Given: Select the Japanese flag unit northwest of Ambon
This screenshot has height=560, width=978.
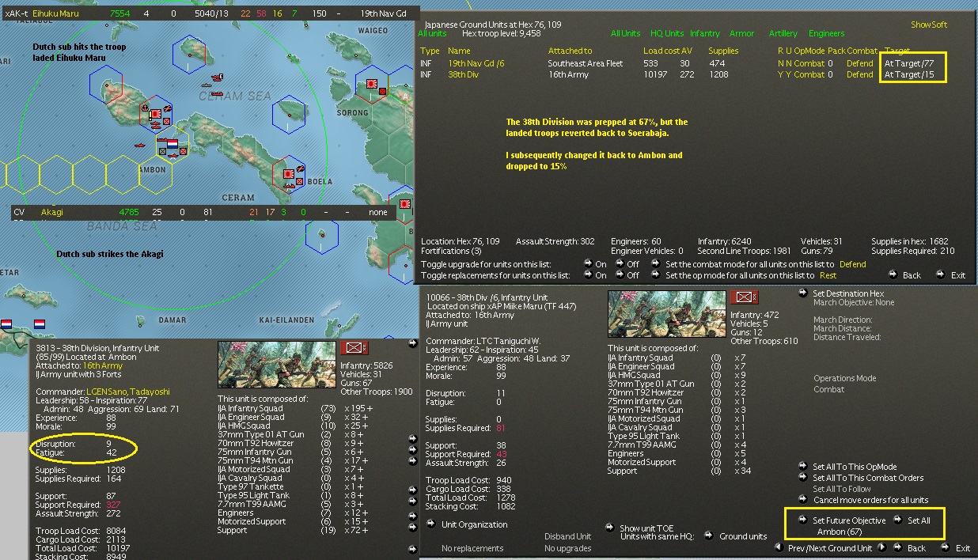Looking at the screenshot, I should point(156,115).
